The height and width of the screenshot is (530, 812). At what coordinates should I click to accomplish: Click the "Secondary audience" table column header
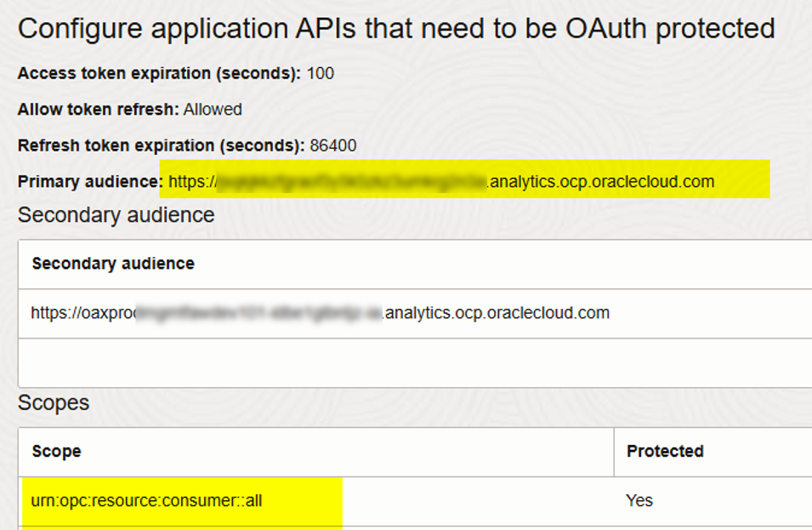tap(113, 264)
